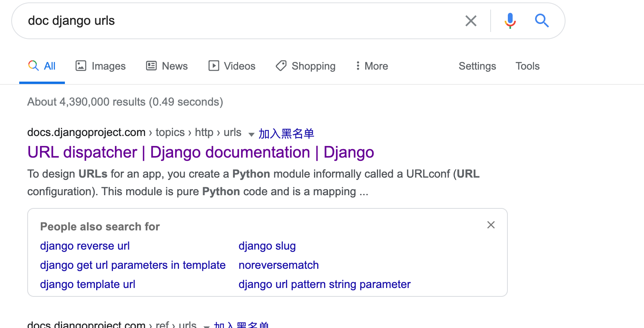Open 'URL dispatcher | Django documentation' result
This screenshot has width=644, height=328.
click(x=201, y=152)
